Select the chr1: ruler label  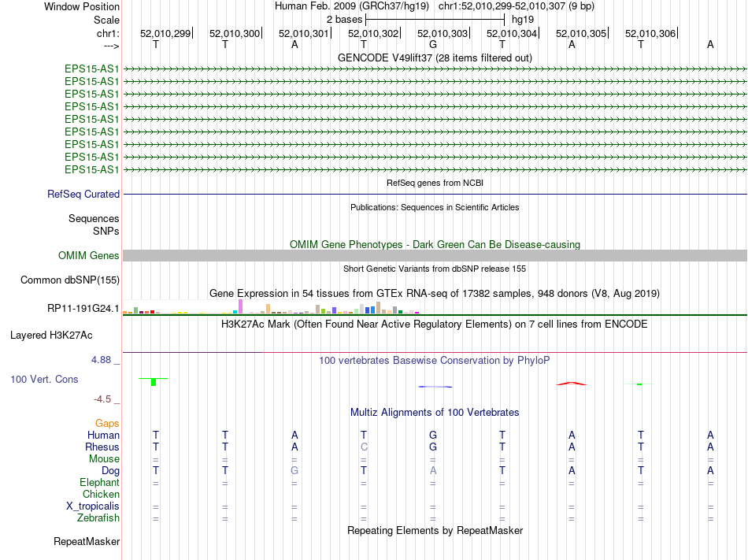coord(108,33)
